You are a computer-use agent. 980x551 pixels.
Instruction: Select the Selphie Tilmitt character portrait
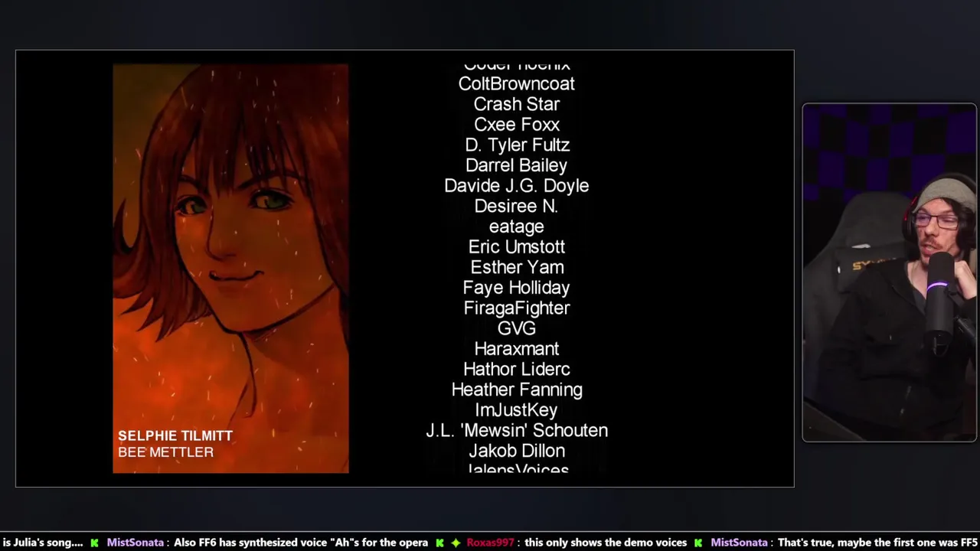click(x=230, y=268)
